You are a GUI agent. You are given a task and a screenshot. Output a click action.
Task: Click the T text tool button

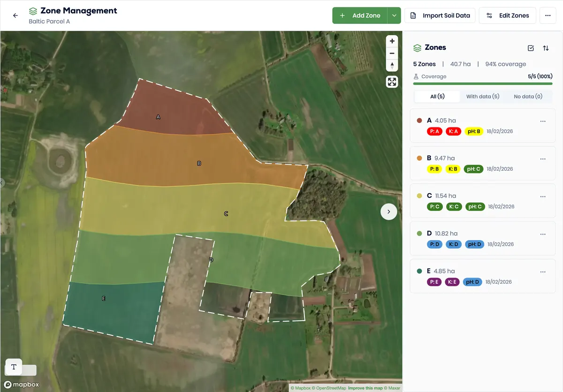point(14,367)
